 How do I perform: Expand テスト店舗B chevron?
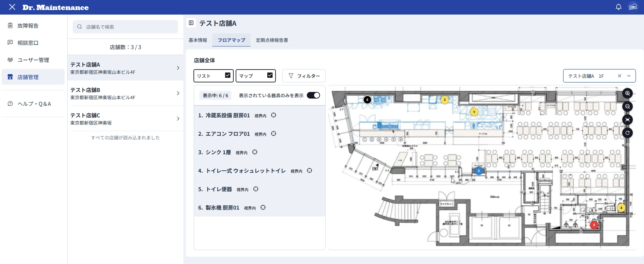tap(178, 93)
